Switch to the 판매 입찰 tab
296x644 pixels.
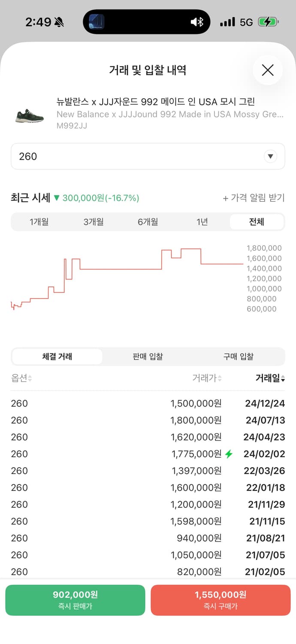point(148,356)
